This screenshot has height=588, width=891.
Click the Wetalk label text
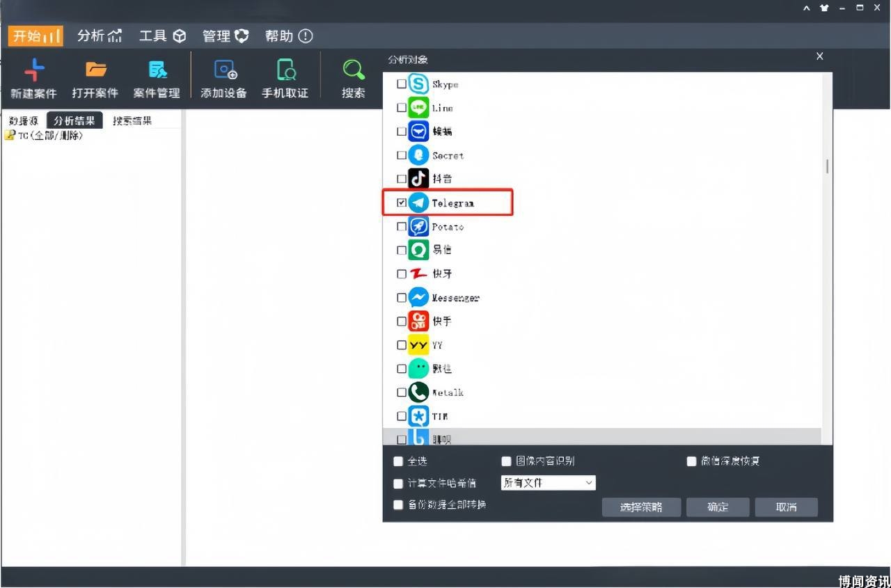pyautogui.click(x=448, y=392)
